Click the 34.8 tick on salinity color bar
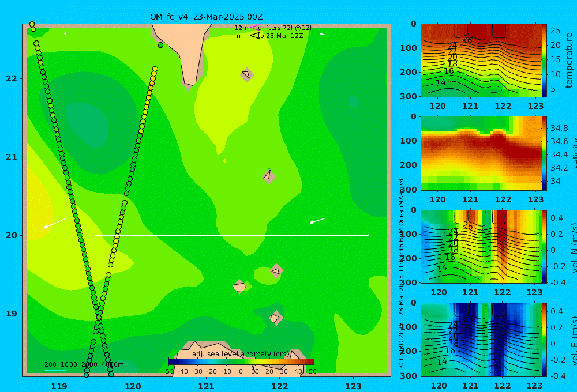 pos(559,128)
